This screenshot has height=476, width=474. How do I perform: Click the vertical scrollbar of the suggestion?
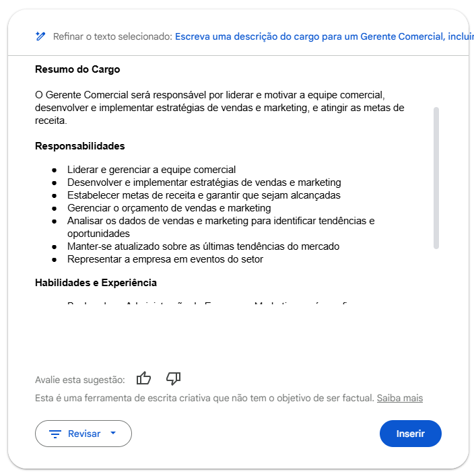436,178
